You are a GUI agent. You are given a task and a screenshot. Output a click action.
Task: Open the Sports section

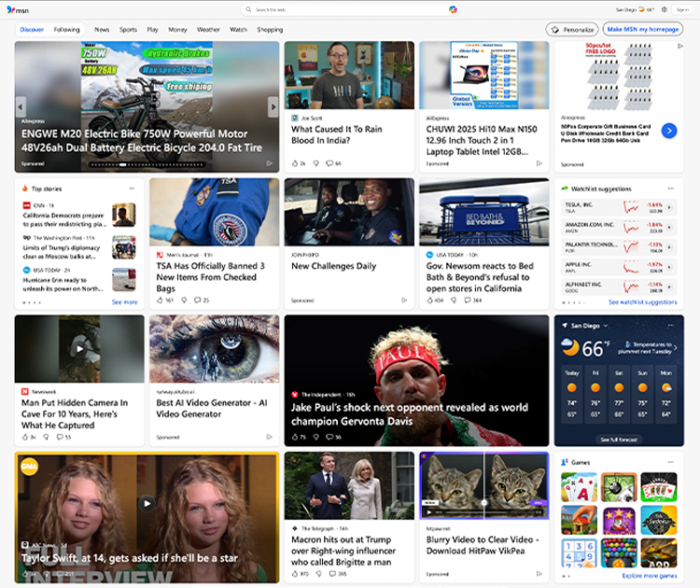click(128, 30)
